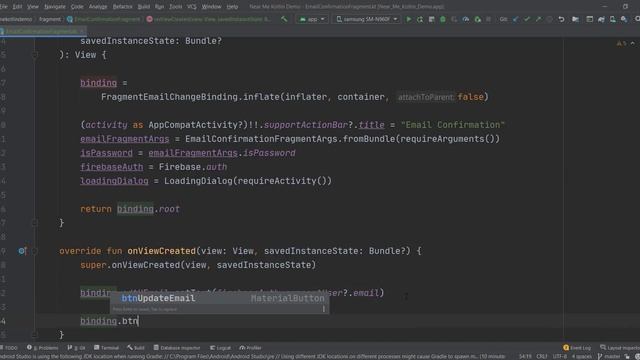Open the Build menu
Viewport: 640px width, 360px height.
(144, 7)
